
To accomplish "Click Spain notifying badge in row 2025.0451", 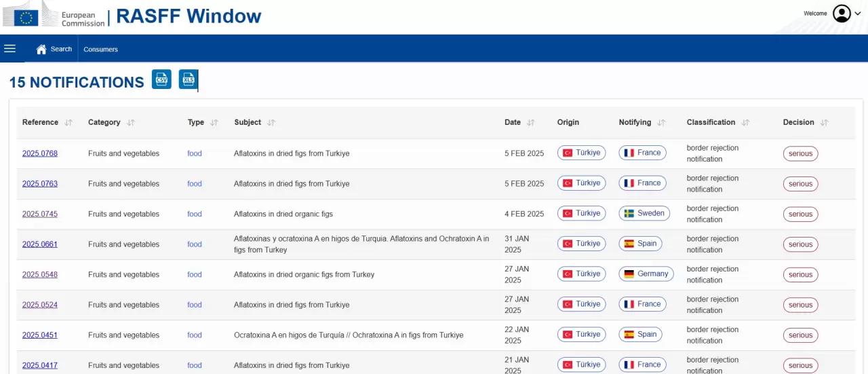I will click(640, 334).
